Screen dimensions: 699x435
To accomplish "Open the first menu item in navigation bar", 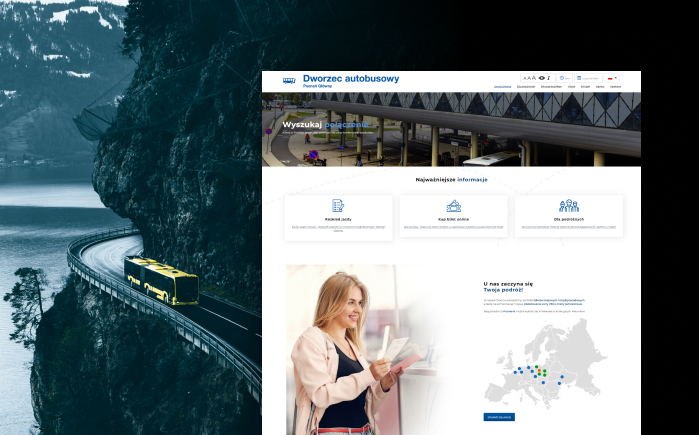I will click(x=502, y=87).
